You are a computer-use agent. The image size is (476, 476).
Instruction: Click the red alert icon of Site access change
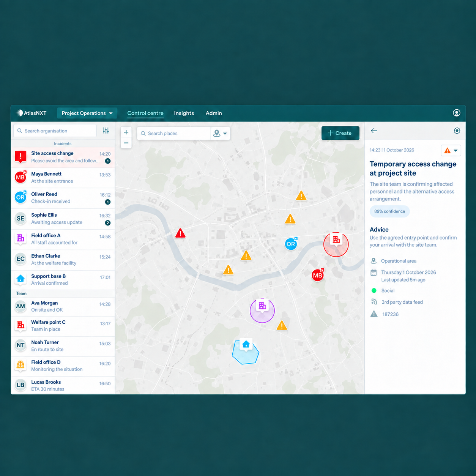20,156
